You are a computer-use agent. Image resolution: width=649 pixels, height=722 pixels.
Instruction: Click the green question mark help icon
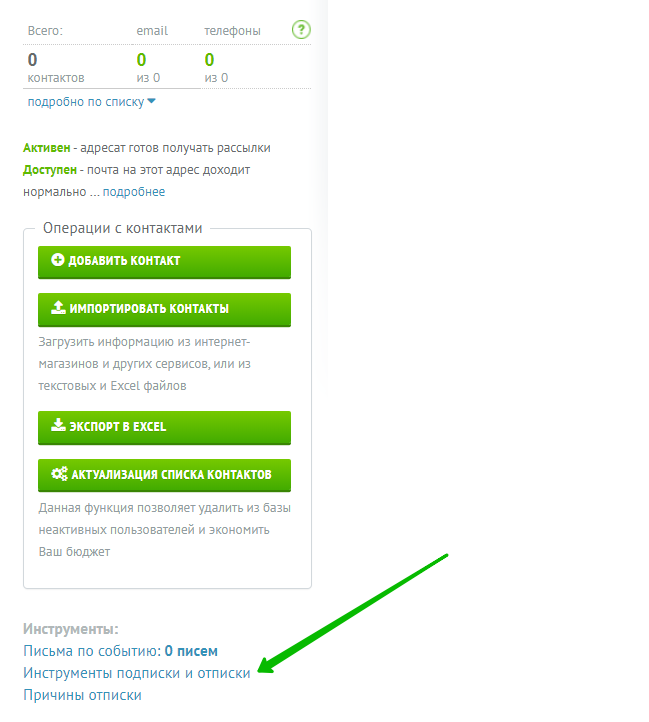pyautogui.click(x=301, y=30)
